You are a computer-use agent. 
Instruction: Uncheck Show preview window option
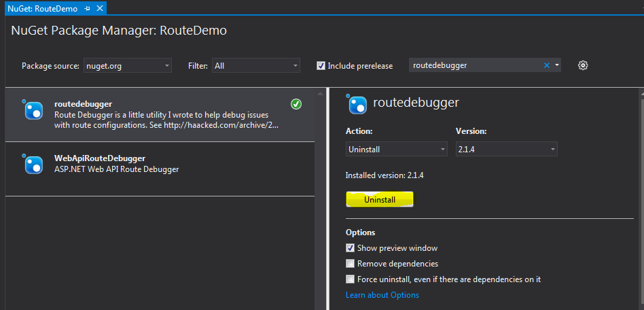(x=351, y=248)
